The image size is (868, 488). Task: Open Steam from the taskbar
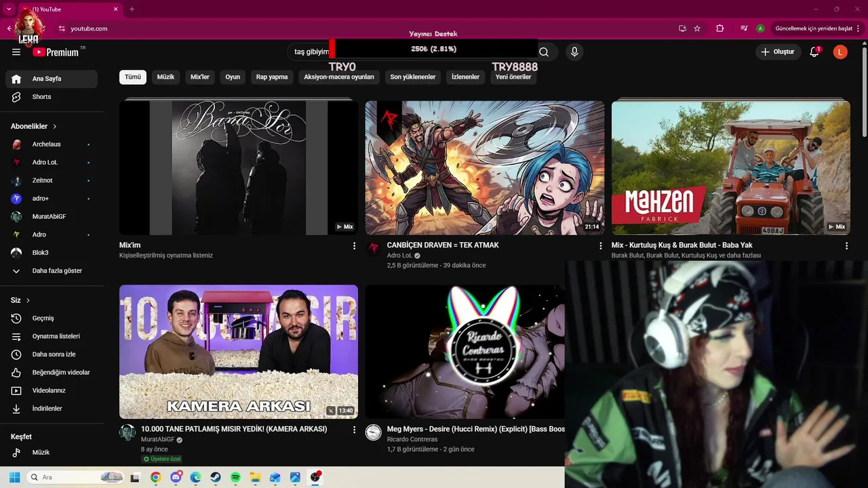tap(216, 477)
